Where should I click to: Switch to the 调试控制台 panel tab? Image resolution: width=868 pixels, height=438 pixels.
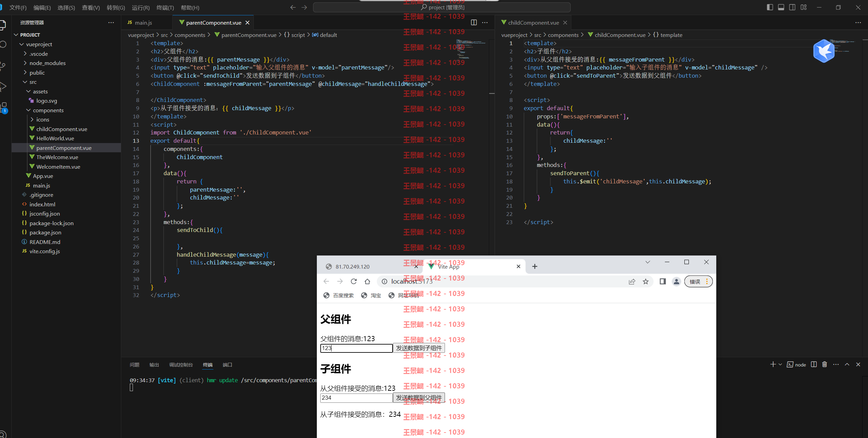181,365
